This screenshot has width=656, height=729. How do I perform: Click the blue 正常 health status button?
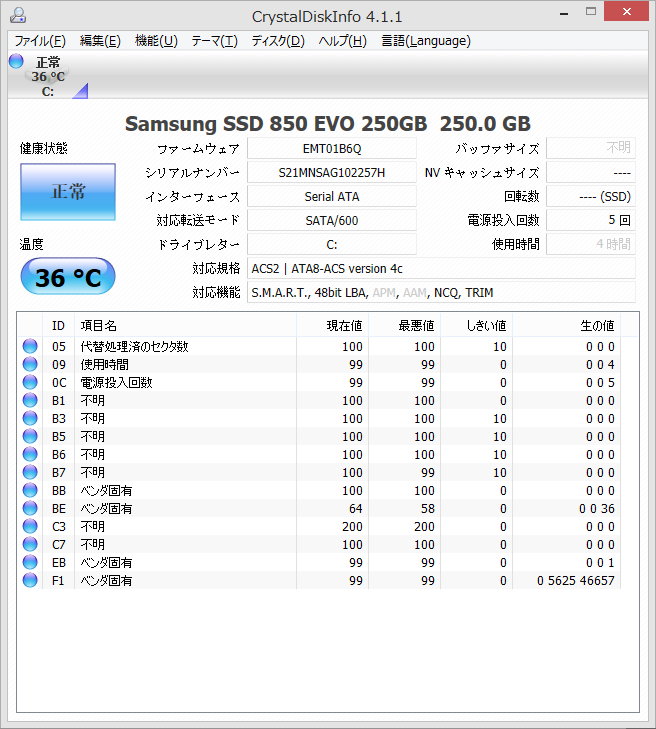click(68, 192)
